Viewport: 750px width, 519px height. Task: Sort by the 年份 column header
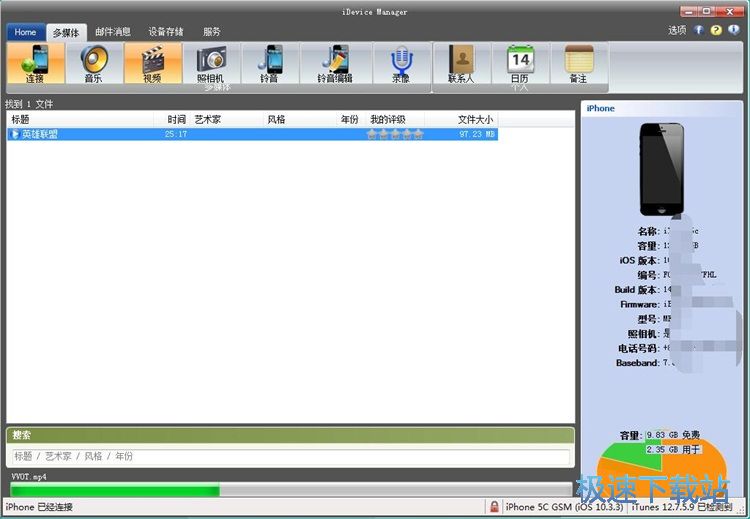click(351, 120)
